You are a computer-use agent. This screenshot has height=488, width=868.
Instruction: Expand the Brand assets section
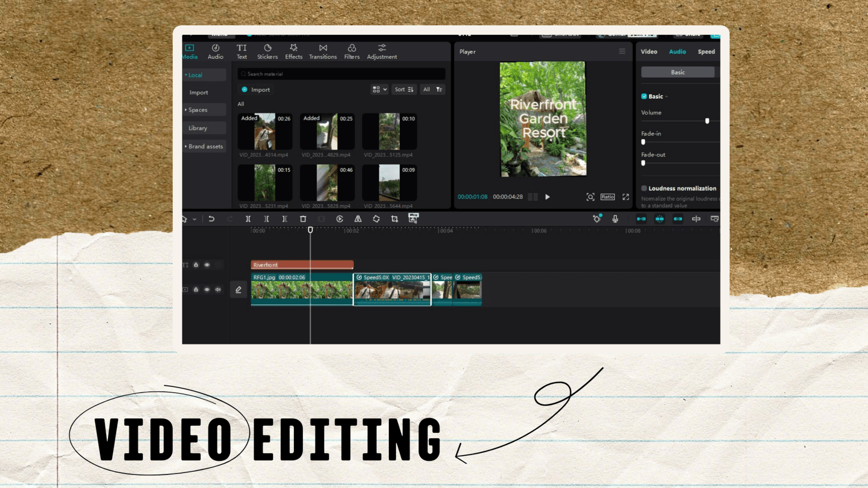(x=204, y=147)
